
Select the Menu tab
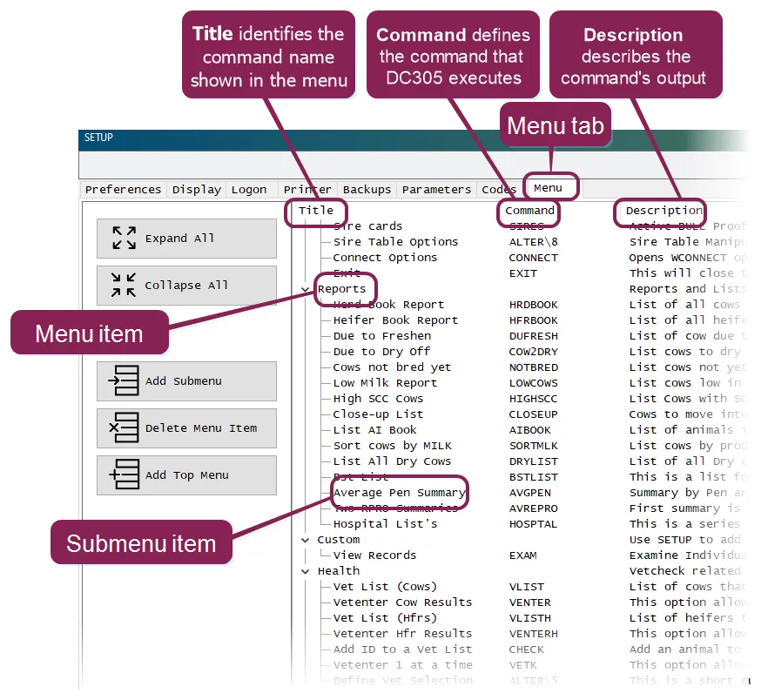click(x=548, y=188)
